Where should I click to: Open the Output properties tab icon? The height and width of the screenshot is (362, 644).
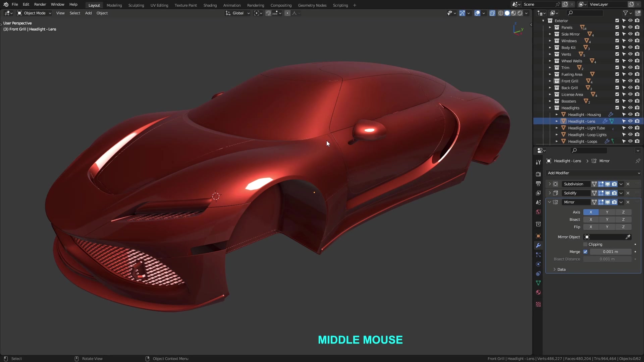click(x=538, y=184)
